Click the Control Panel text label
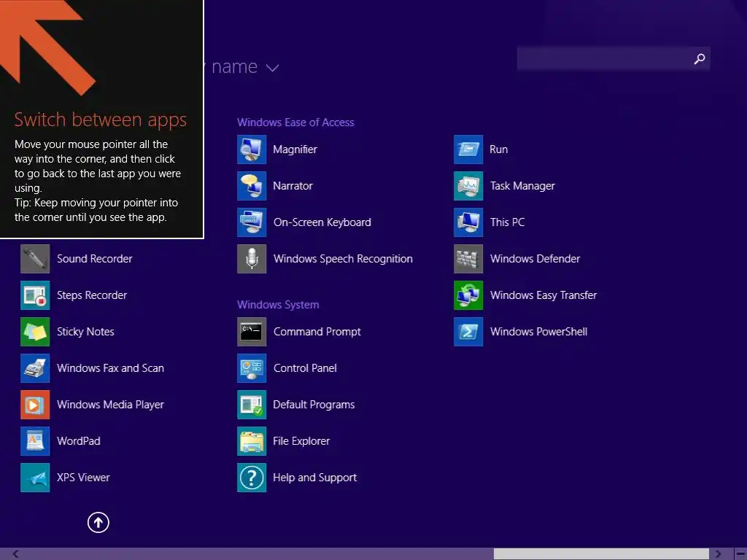This screenshot has height=560, width=747. pos(305,368)
